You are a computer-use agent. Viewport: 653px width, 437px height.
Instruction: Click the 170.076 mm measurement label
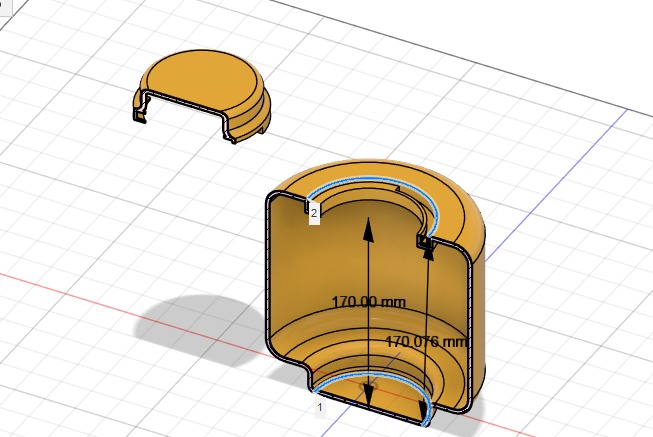tap(426, 342)
